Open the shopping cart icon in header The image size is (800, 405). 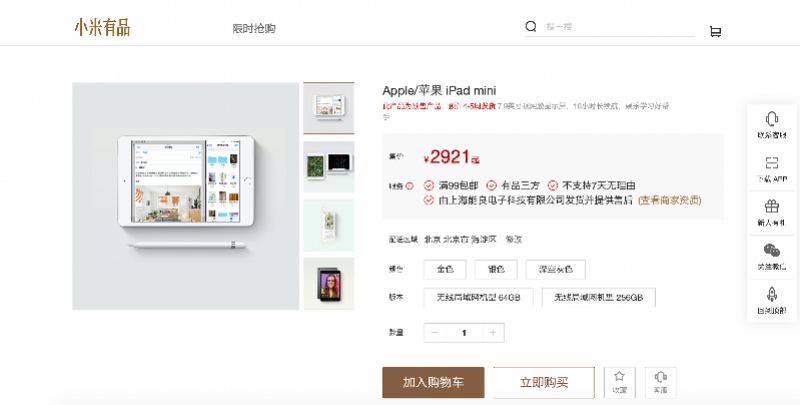point(715,32)
